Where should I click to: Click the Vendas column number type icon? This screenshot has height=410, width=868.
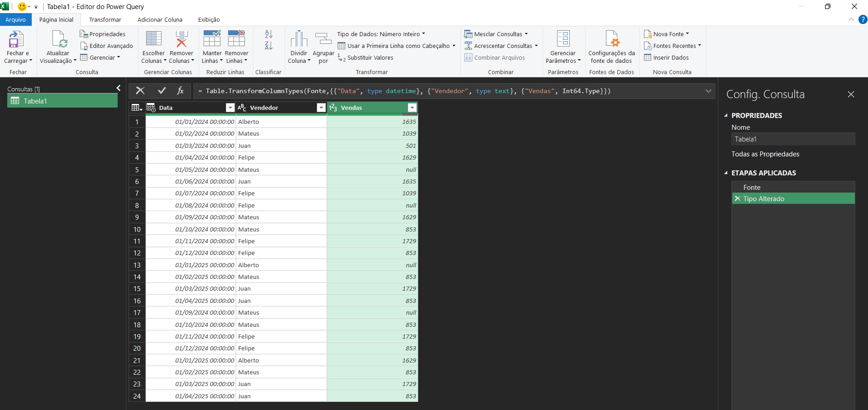333,108
